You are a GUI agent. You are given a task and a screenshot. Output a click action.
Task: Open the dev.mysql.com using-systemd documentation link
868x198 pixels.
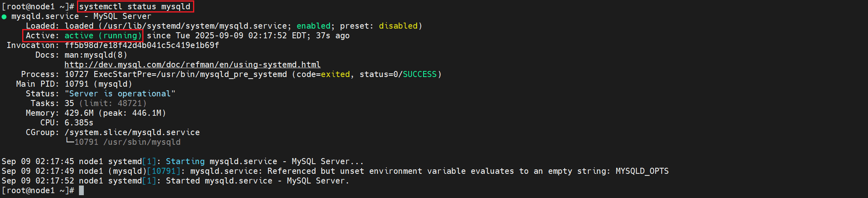(x=192, y=65)
